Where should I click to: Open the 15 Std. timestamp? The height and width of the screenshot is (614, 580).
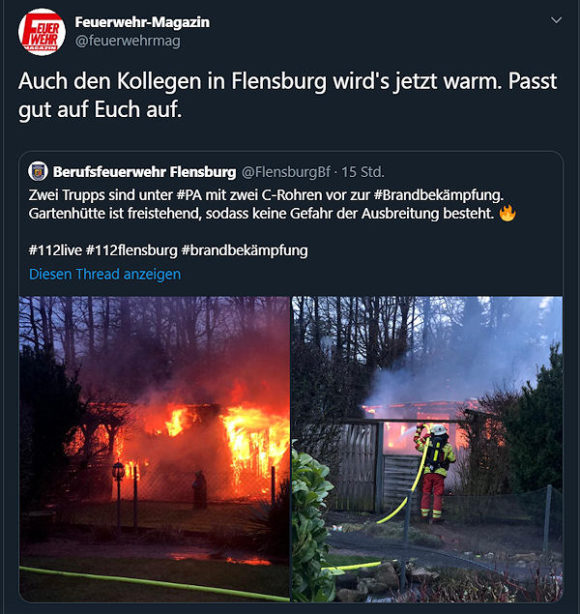tap(363, 172)
